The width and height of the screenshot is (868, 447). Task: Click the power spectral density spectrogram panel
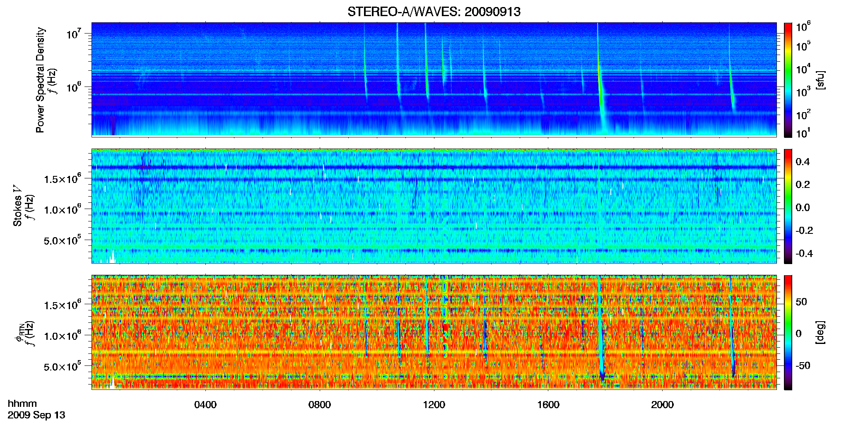pos(434,79)
